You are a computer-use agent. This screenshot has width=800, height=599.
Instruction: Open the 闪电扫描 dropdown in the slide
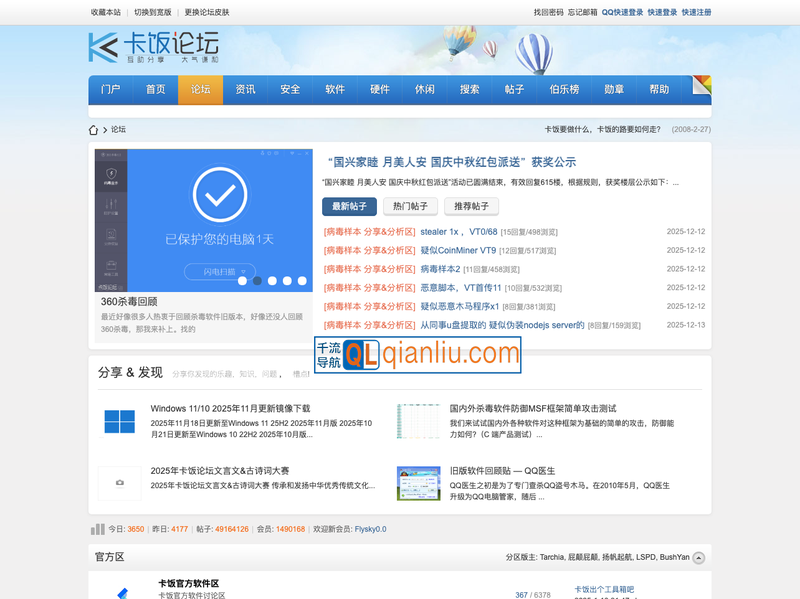point(219,272)
